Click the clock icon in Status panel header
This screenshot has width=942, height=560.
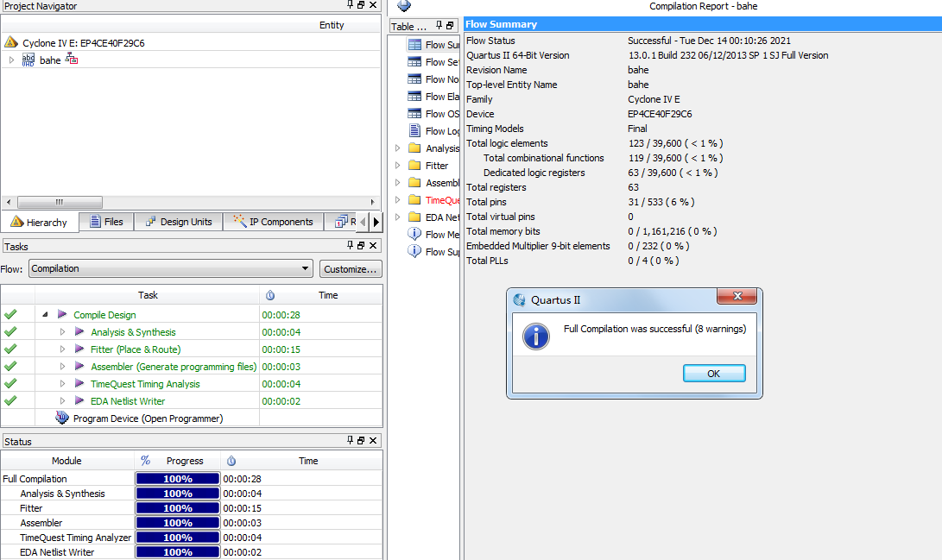(231, 461)
